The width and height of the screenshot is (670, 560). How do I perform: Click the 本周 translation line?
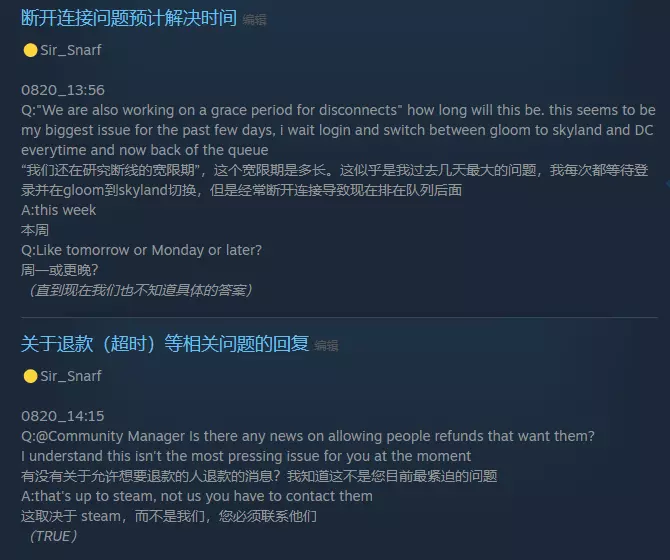pos(35,230)
